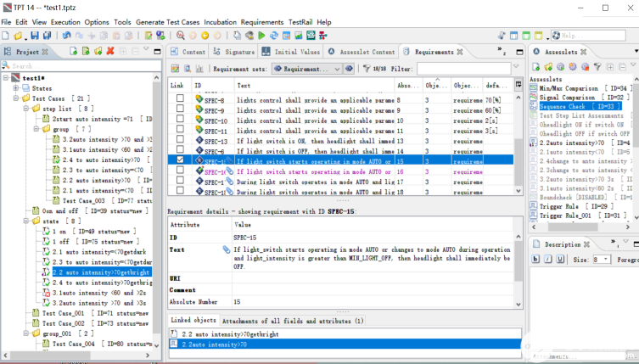
Task: Uncheck the Link checkbox for SPEC-15
Action: pos(179,160)
